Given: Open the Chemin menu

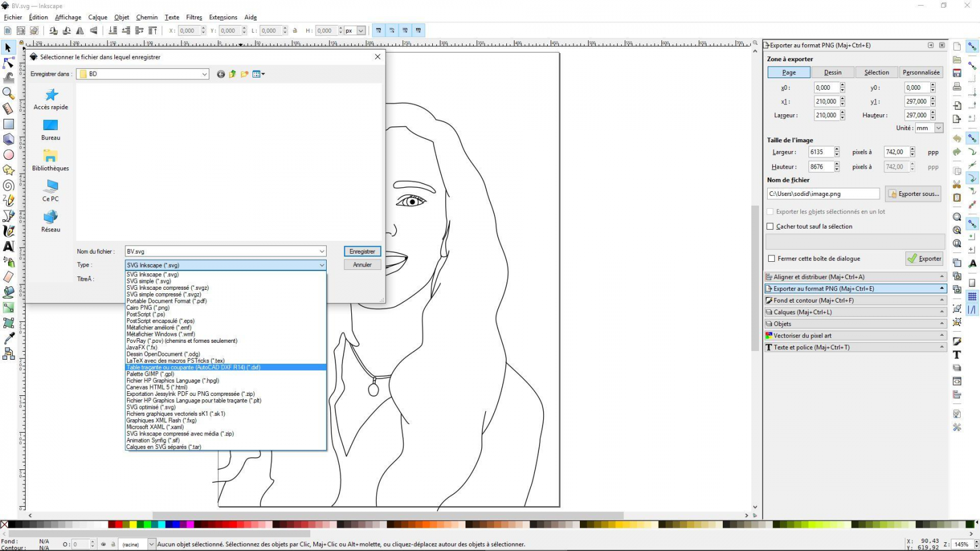Looking at the screenshot, I should click(x=147, y=17).
